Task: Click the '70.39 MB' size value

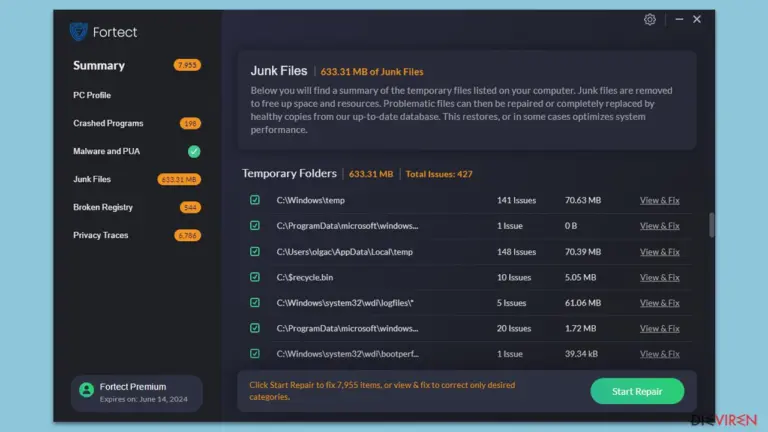Action: pos(583,252)
